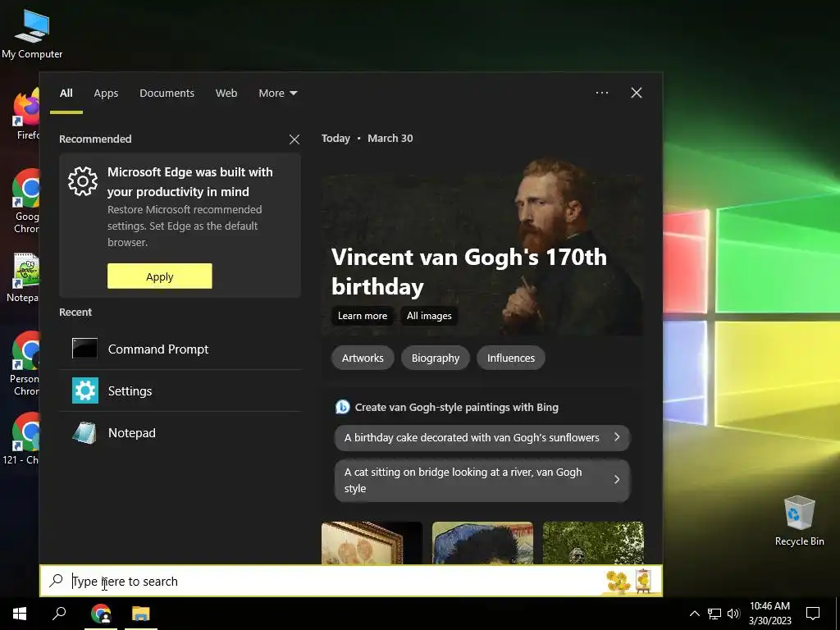Open Chrome from the taskbar

pos(101,614)
